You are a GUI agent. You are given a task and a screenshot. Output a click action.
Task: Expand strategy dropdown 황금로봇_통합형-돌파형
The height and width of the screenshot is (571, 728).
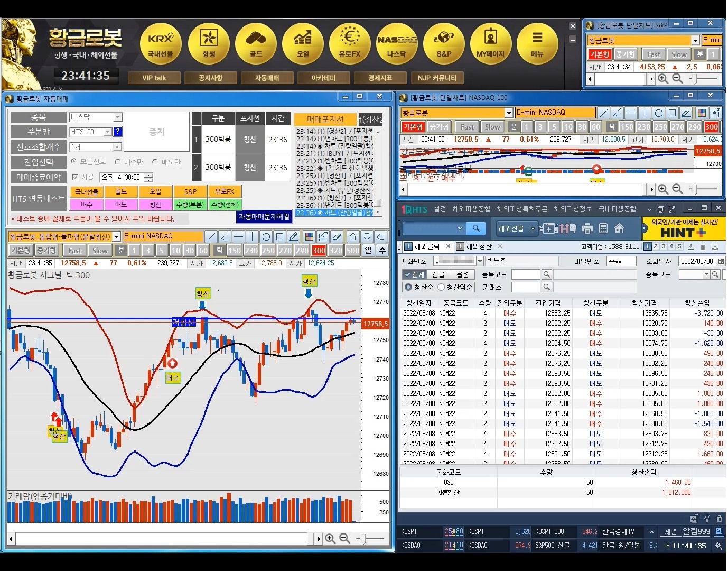click(x=117, y=236)
